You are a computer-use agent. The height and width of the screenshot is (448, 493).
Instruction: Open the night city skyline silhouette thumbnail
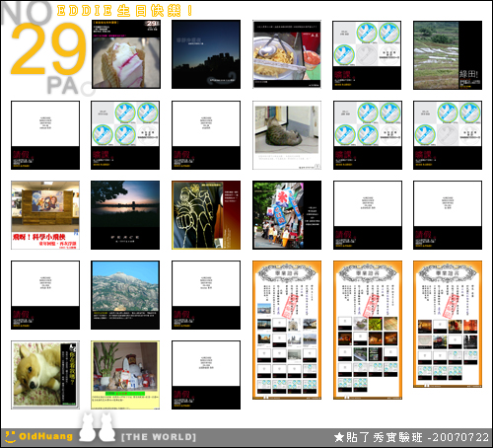tap(206, 54)
